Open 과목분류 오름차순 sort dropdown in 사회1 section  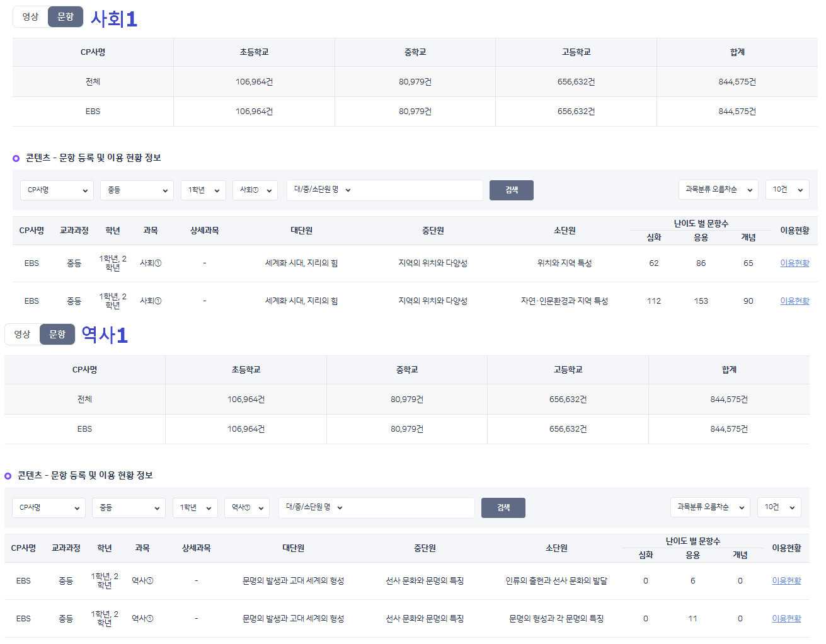point(718,190)
